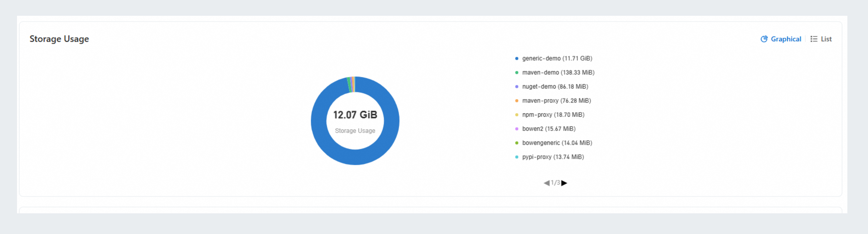Toggle nuget-demo legend entry
Image resolution: width=868 pixels, height=234 pixels.
point(555,86)
